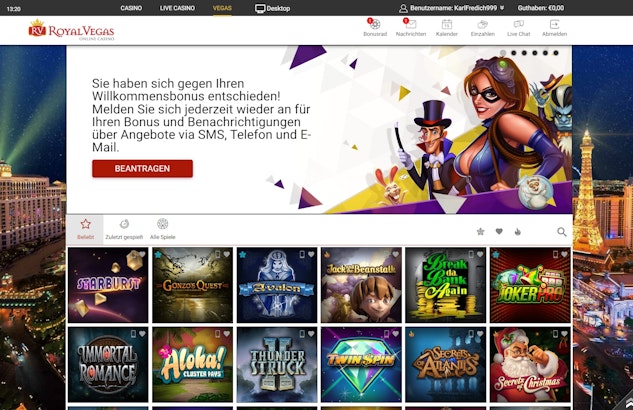
Task: Go to the first banner carousel dot
Action: (503, 53)
